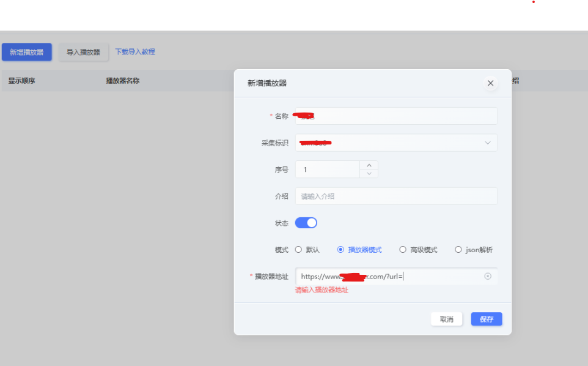Click the 序号 number input showing 1

328,170
